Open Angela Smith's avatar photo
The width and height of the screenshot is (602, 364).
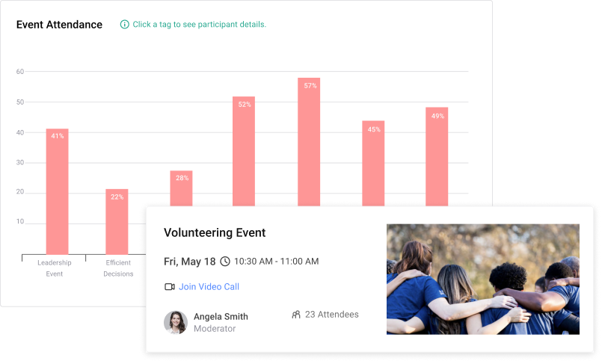[176, 322]
